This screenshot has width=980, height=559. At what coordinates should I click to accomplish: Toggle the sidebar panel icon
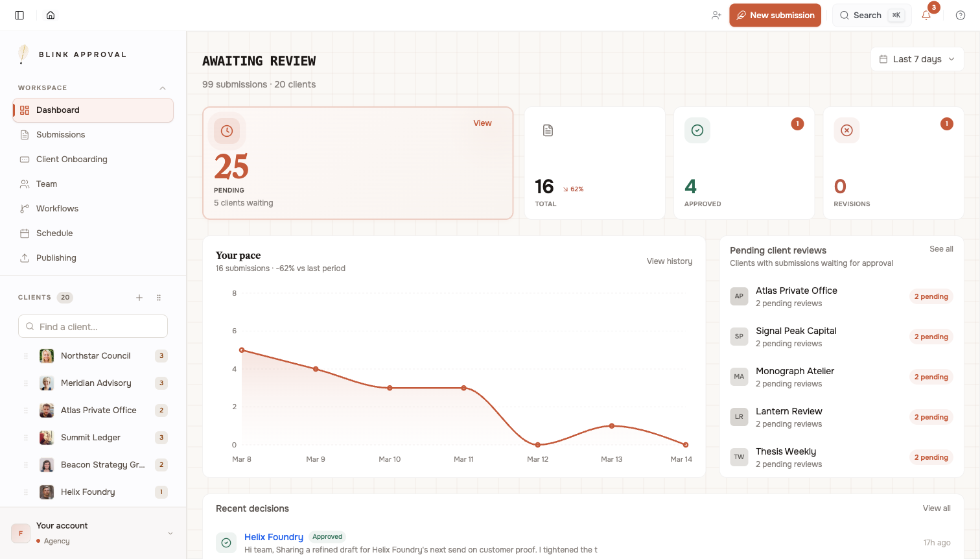19,15
